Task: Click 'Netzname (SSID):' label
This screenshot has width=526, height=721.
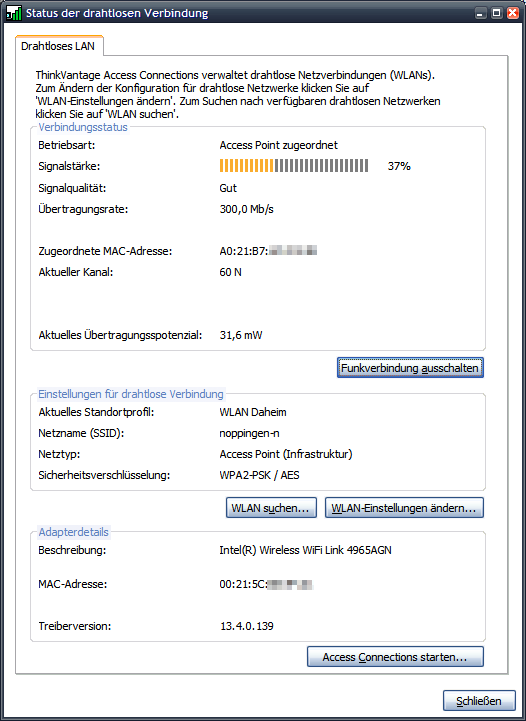Action: [x=81, y=433]
